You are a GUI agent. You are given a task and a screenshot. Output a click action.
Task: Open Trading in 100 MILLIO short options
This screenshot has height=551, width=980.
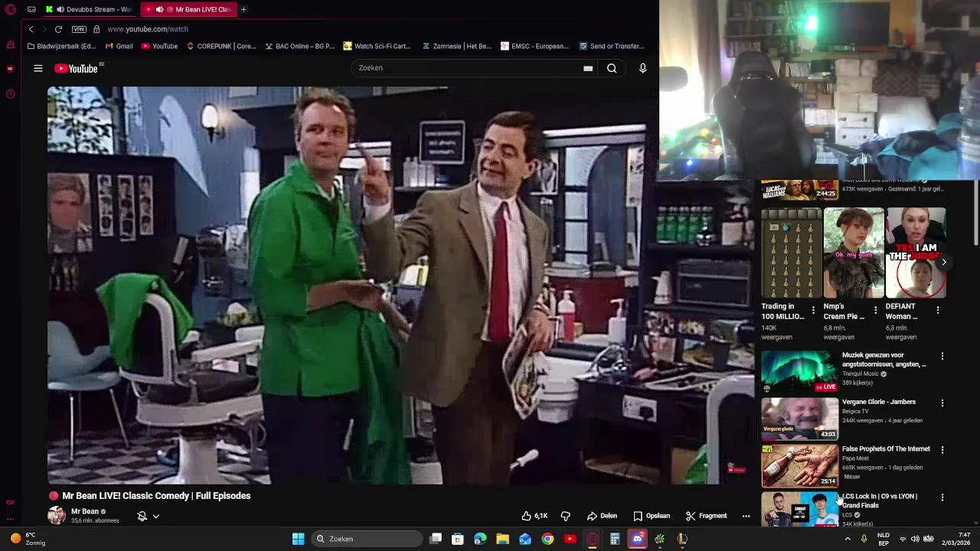click(813, 310)
